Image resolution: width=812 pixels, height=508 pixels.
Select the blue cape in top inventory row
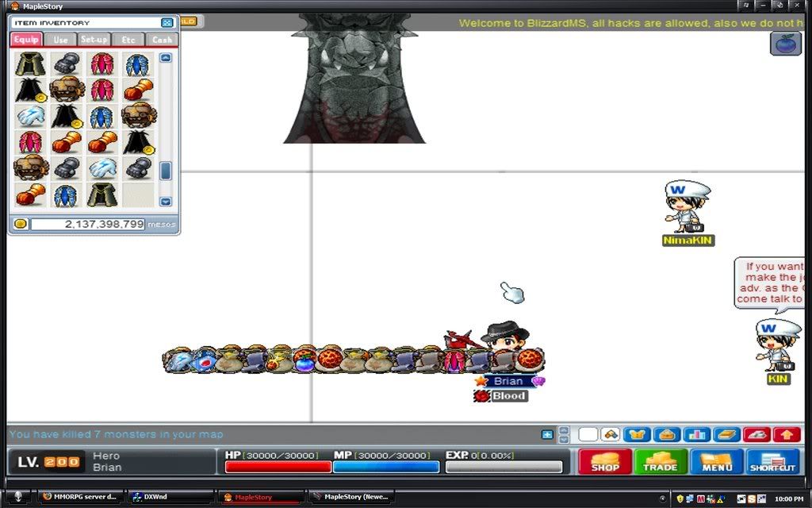coord(138,64)
